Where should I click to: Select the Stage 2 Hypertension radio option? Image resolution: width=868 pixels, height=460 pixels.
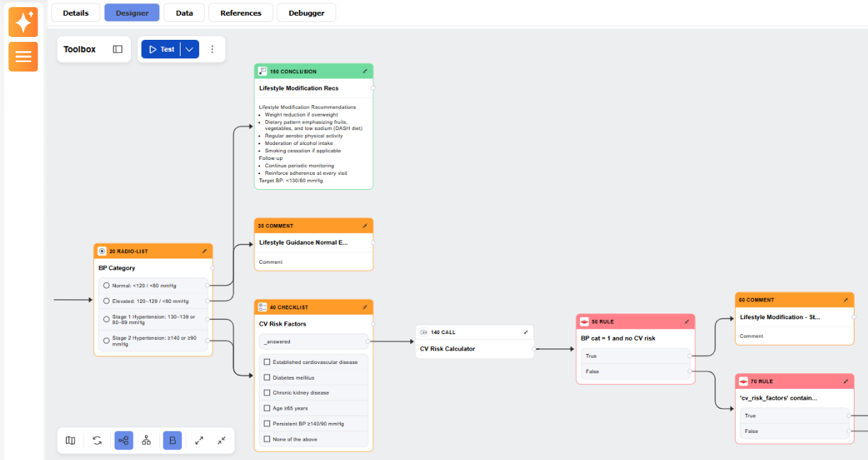click(x=107, y=341)
